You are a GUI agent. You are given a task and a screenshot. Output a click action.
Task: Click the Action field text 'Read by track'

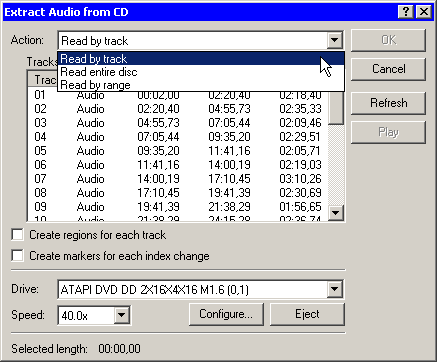95,41
